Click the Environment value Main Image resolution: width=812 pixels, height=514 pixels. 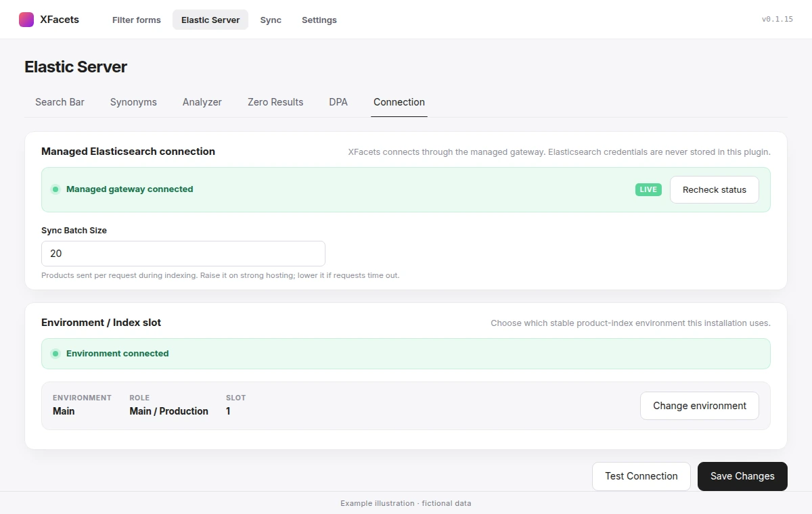(x=64, y=411)
